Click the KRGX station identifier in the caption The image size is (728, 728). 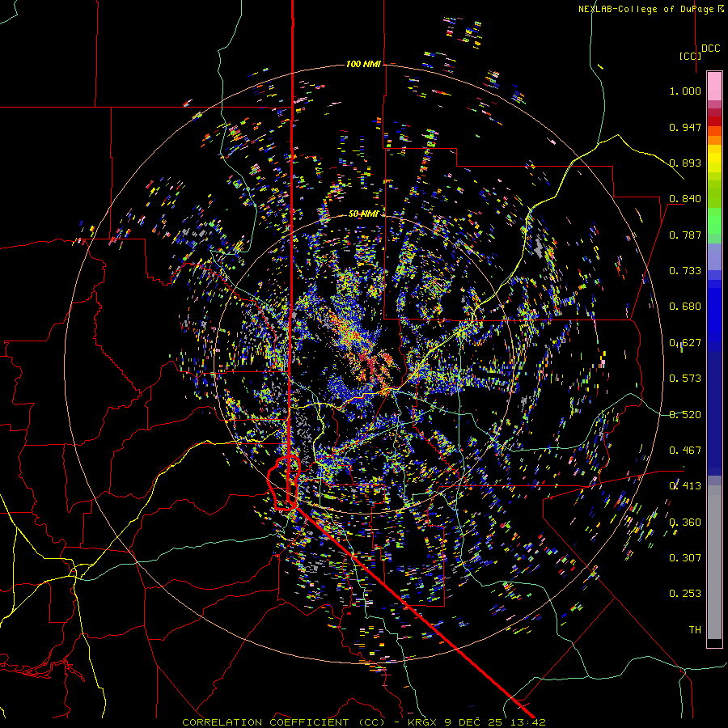click(422, 722)
